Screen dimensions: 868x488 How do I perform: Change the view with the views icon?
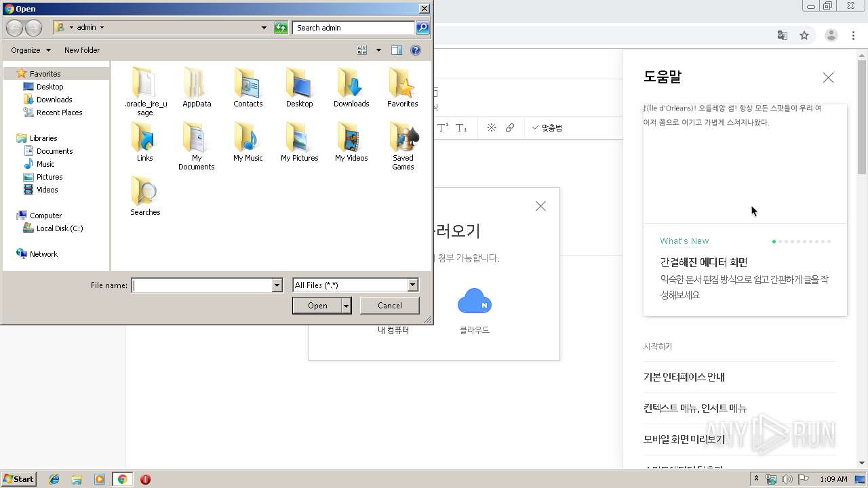pos(362,50)
